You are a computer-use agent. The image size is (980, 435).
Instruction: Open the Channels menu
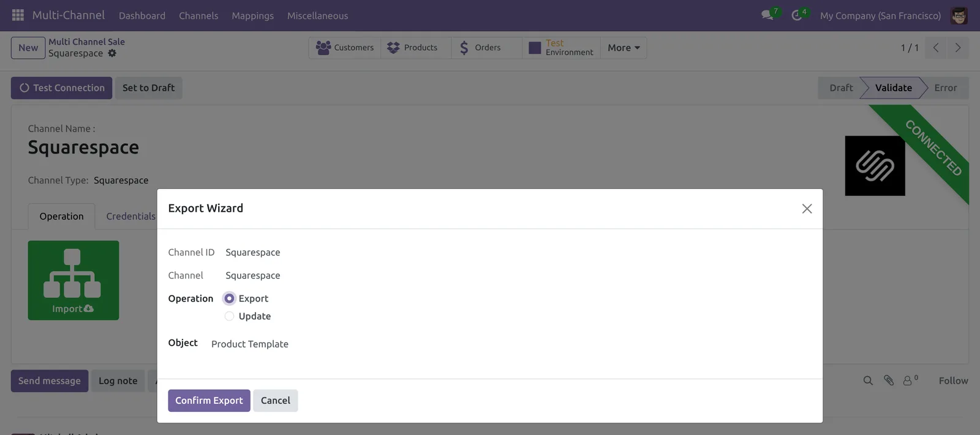pyautogui.click(x=198, y=16)
